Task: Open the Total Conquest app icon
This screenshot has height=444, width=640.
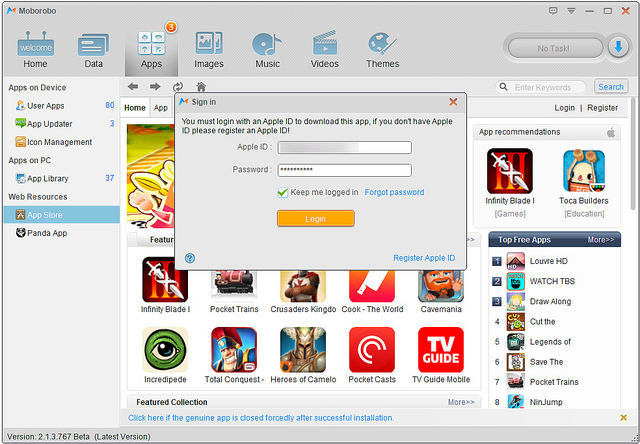Action: tap(234, 350)
